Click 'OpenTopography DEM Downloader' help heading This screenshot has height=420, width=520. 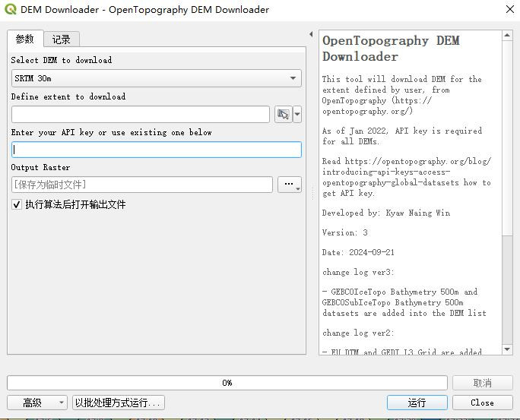click(x=392, y=49)
